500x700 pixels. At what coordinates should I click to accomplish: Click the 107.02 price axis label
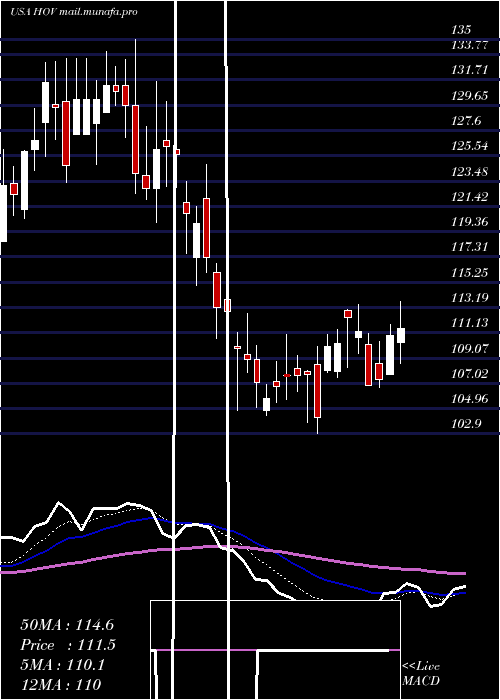[x=470, y=373]
